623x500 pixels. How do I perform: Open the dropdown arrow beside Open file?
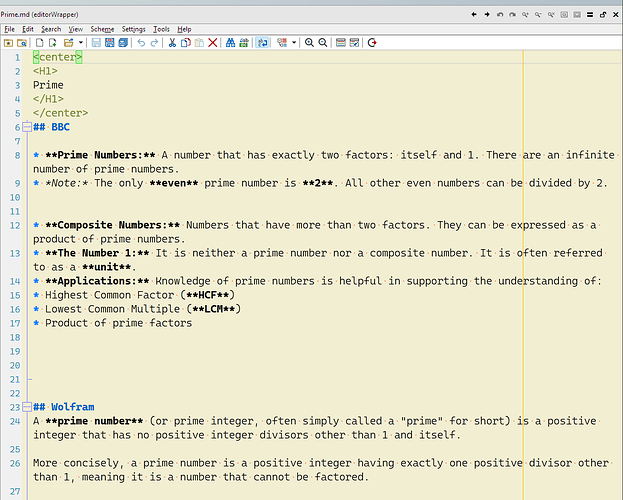[x=81, y=43]
